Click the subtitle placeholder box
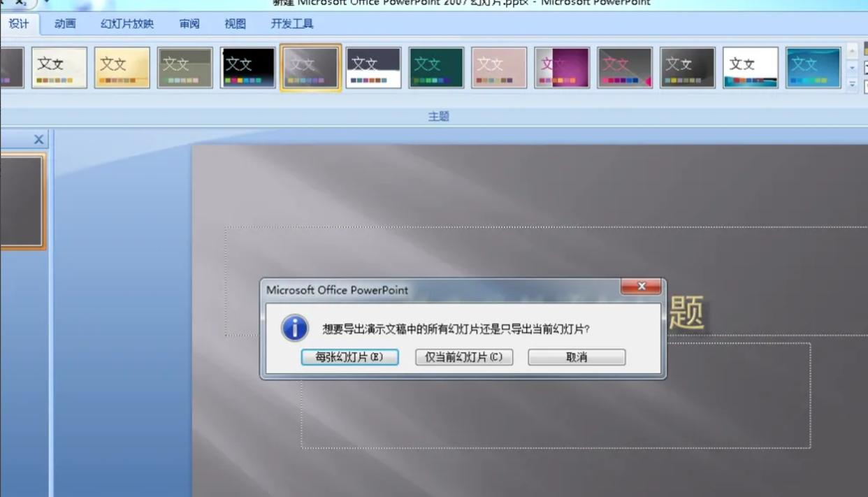 pos(556,396)
